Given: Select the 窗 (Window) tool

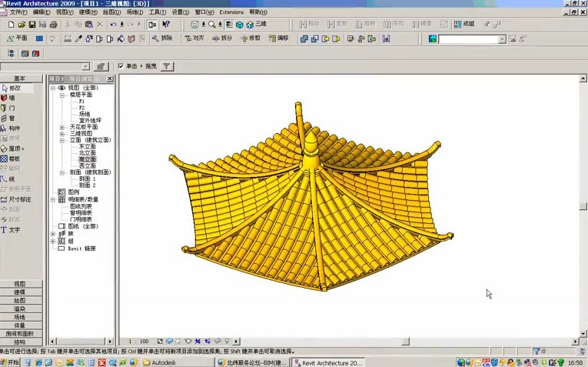Looking at the screenshot, I should tap(13, 118).
